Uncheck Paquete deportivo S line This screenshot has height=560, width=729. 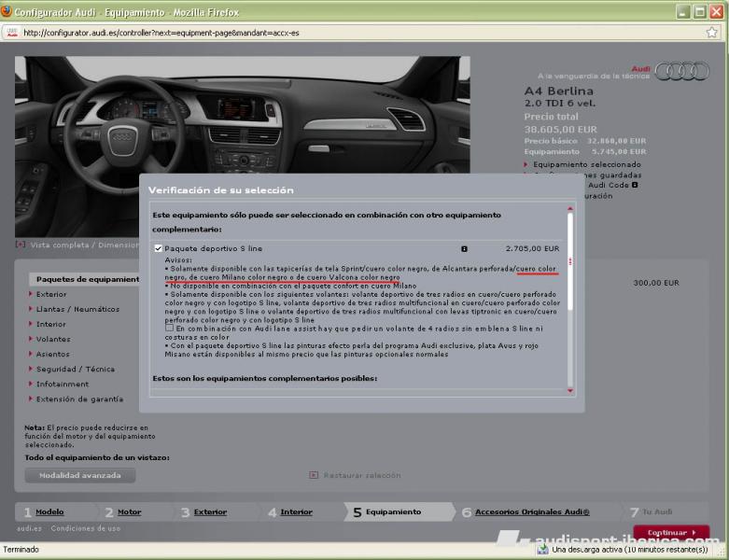point(159,248)
